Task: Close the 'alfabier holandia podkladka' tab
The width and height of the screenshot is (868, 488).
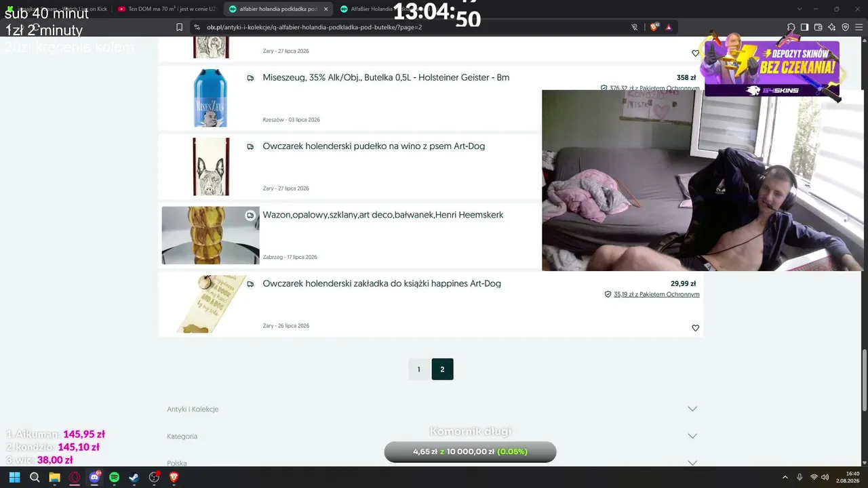Action: [x=325, y=9]
